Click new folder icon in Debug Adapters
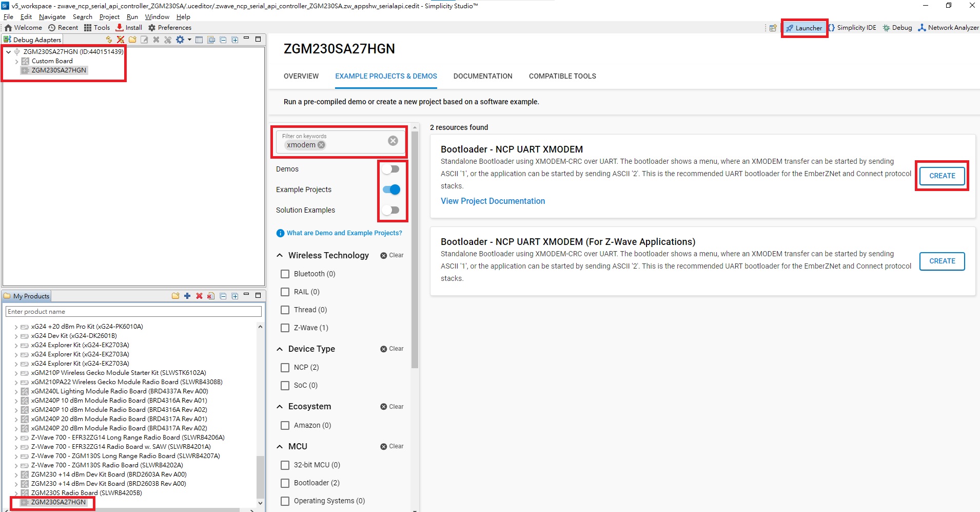The image size is (980, 512). (132, 40)
